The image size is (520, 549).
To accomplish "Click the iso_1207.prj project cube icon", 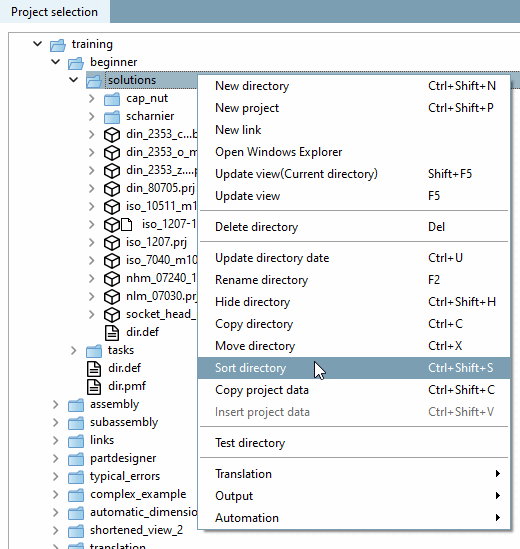I will coord(112,242).
